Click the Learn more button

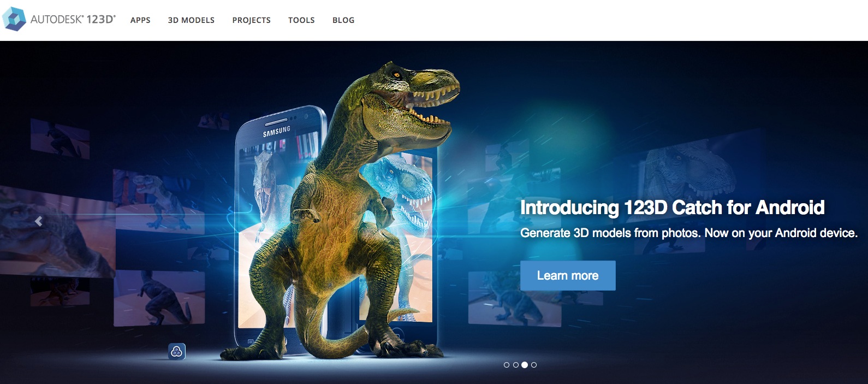[568, 275]
